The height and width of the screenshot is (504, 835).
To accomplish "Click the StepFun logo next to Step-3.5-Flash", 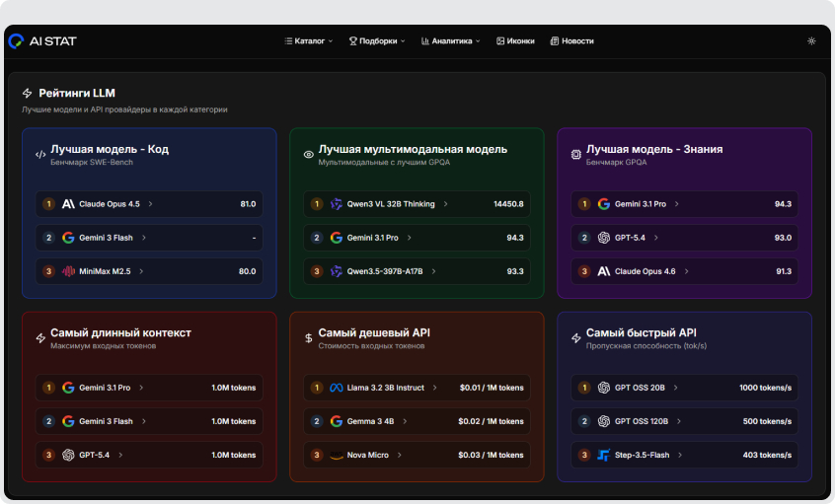I will tap(603, 455).
